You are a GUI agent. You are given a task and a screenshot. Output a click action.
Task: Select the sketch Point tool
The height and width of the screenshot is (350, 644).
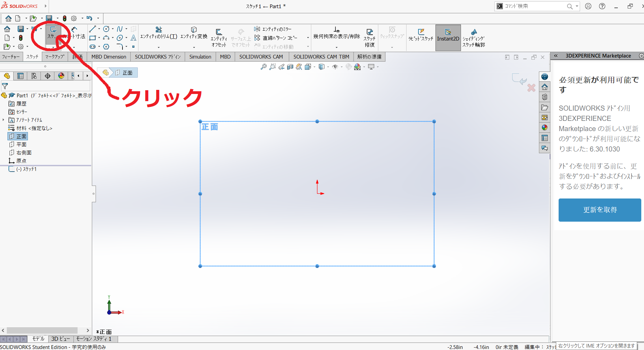[x=133, y=47]
